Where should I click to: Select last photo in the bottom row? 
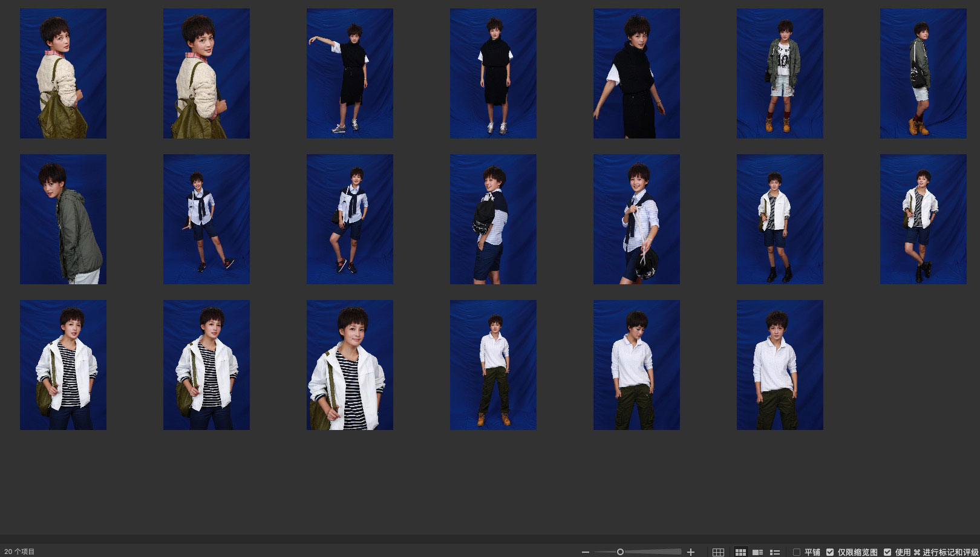[780, 365]
